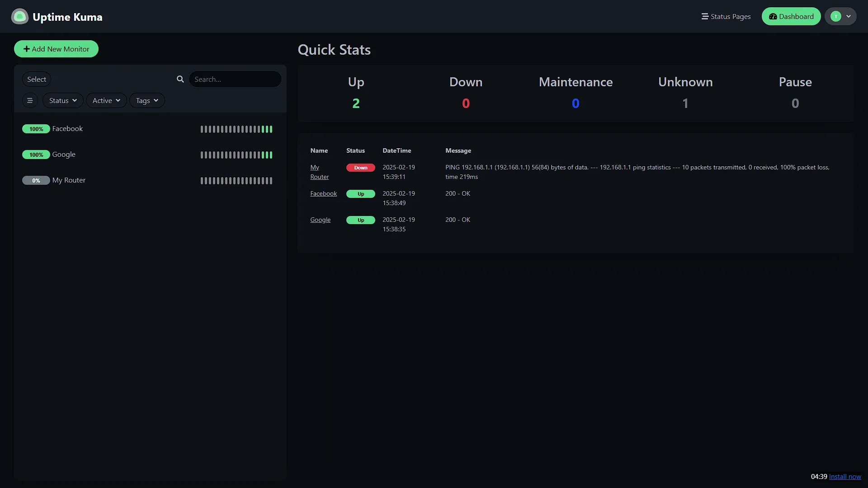Click the Google heartbeat bar
Viewport: 868px width, 488px height.
(236, 155)
